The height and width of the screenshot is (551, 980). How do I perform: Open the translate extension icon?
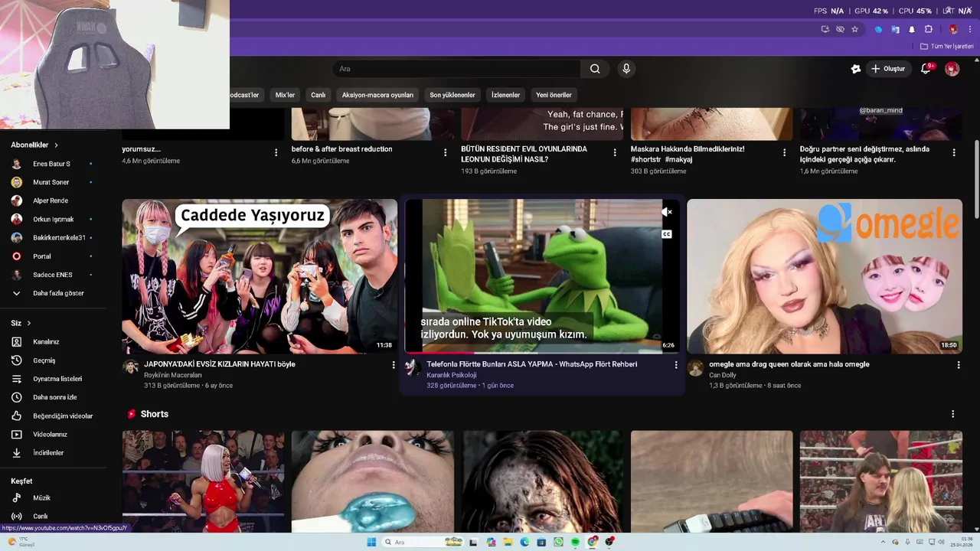coord(895,29)
